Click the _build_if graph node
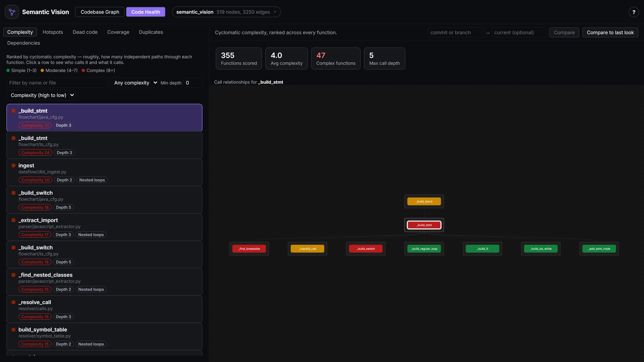This screenshot has height=362, width=644. pos(483,249)
